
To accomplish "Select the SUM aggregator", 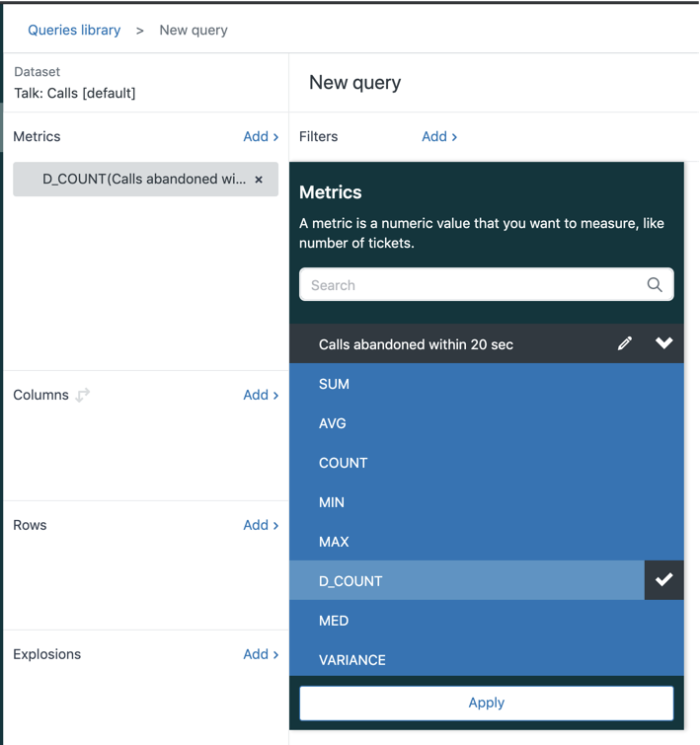I will (487, 384).
